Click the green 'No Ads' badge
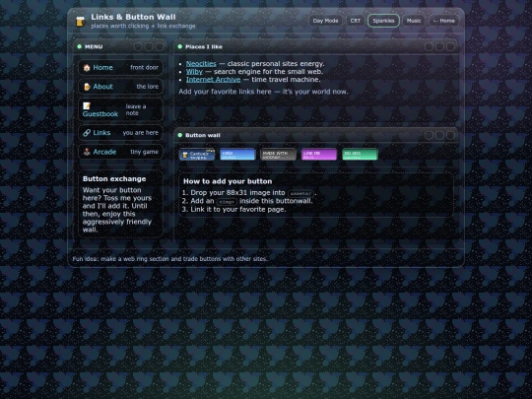Screen dimensions: 532x399 (x=360, y=155)
